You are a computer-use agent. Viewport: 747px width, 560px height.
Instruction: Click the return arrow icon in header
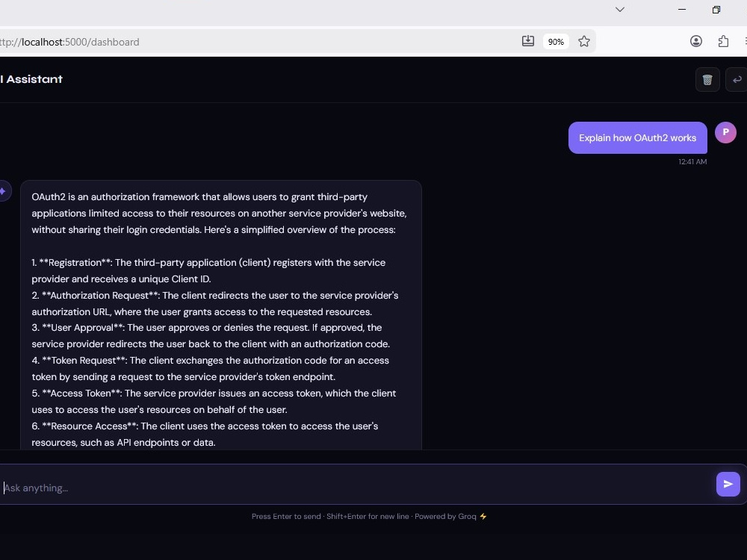tap(737, 80)
